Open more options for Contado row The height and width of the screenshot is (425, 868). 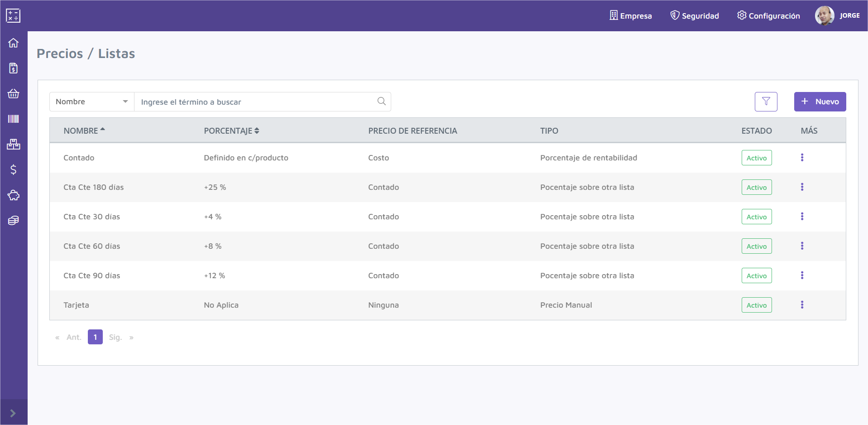point(802,157)
